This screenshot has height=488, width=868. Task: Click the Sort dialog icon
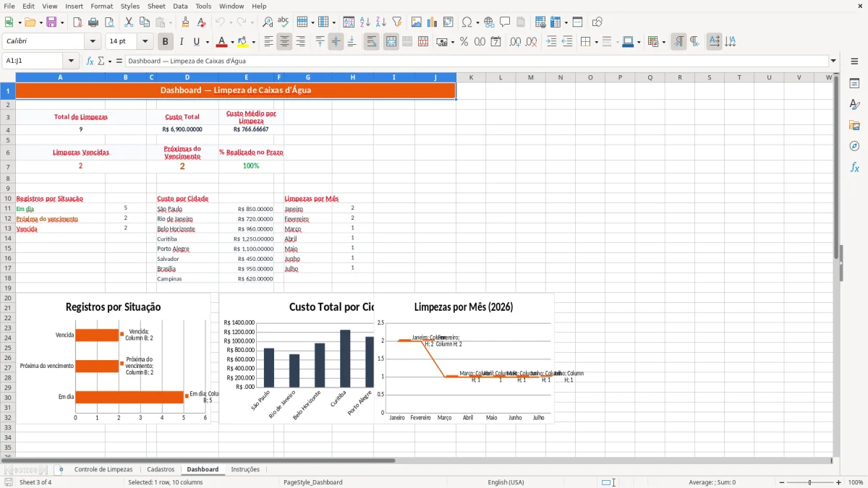pyautogui.click(x=349, y=22)
